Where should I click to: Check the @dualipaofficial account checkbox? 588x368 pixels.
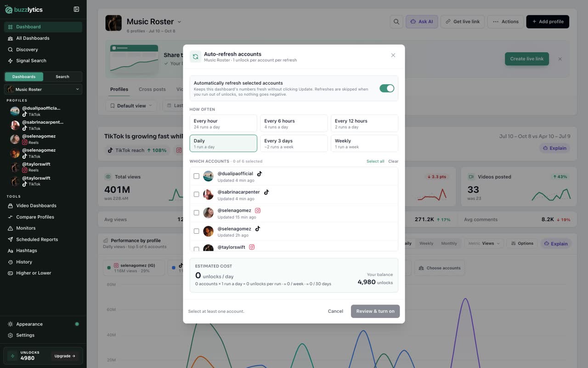pos(196,176)
